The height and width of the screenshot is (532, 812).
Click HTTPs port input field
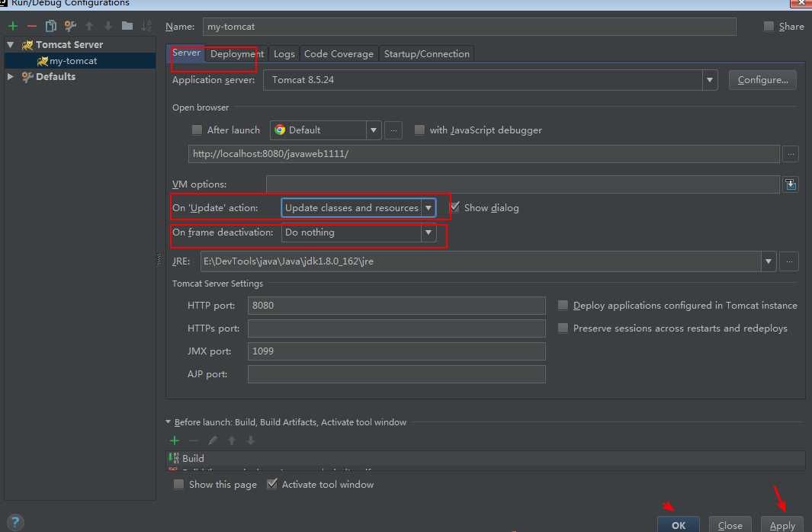tap(396, 328)
